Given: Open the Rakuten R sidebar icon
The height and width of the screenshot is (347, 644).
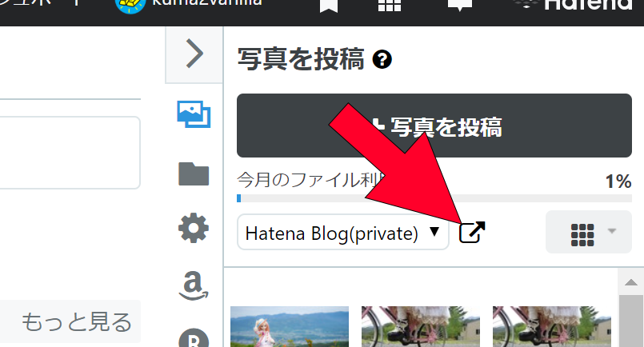Looking at the screenshot, I should click(194, 338).
